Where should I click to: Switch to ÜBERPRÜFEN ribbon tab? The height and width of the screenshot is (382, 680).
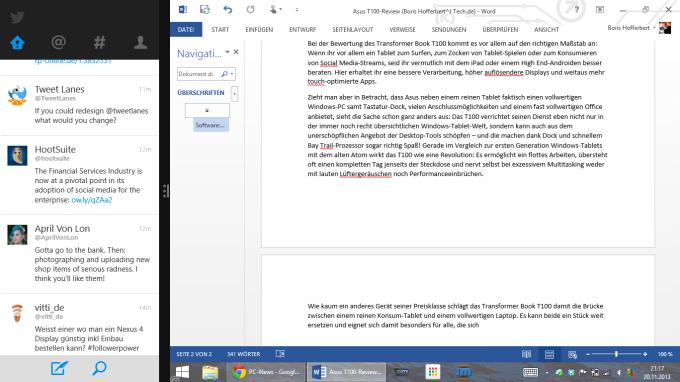(500, 29)
